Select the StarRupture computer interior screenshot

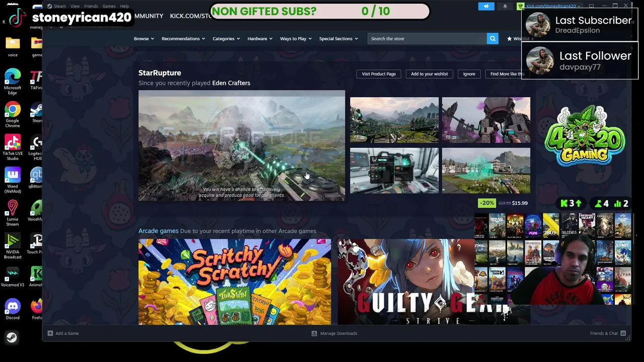pos(394,170)
